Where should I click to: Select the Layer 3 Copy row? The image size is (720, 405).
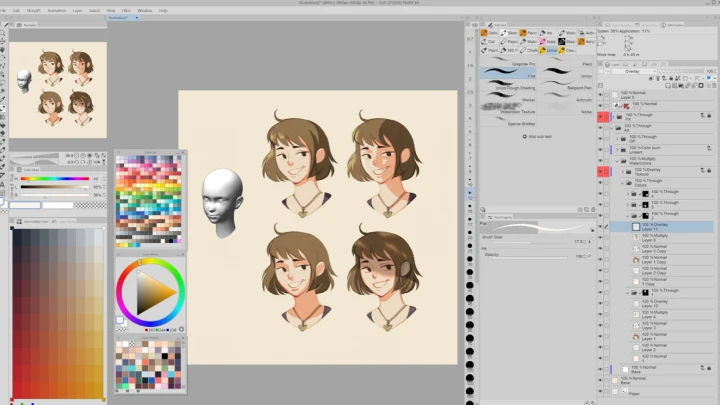pos(661,248)
